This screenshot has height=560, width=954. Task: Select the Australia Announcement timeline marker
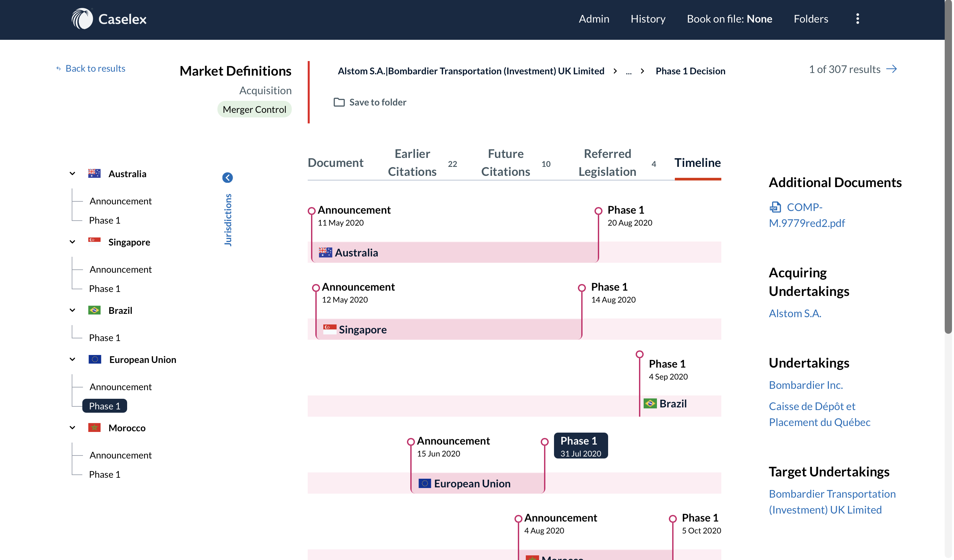[312, 211]
